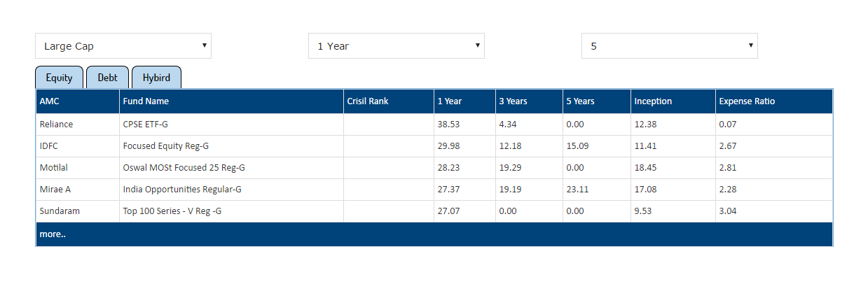This screenshot has width=868, height=284.
Task: Click the Fund Name column header
Action: point(146,101)
